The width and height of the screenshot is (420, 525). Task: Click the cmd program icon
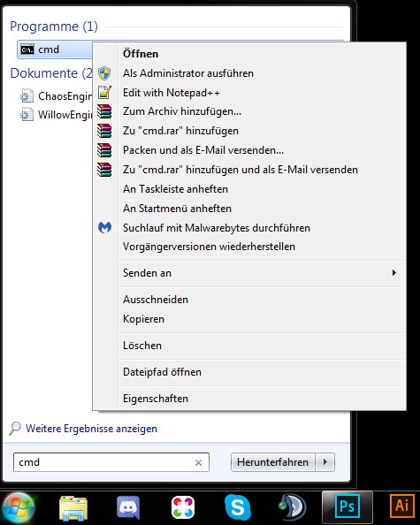(x=27, y=49)
